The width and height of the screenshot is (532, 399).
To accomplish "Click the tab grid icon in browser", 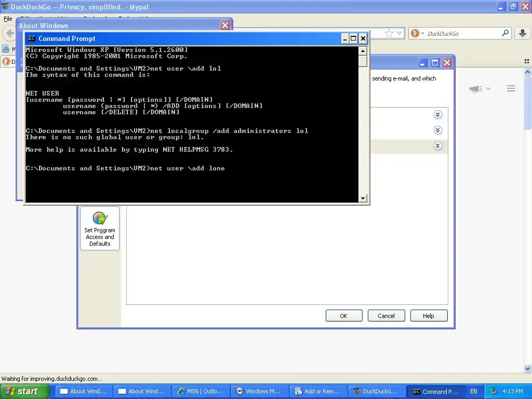I will [x=527, y=61].
